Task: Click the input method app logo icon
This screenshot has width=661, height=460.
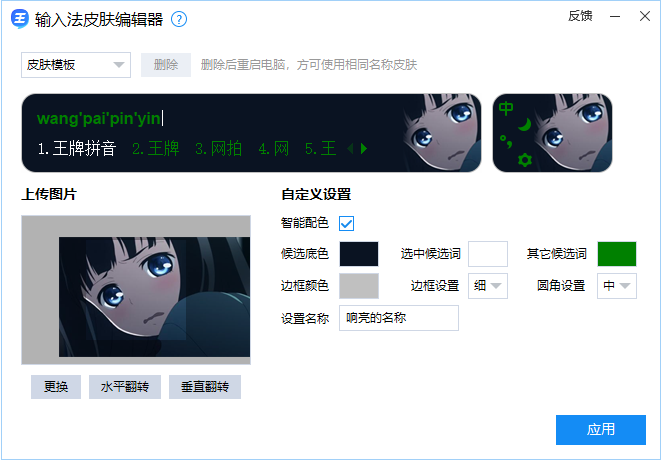Action: coord(19,19)
